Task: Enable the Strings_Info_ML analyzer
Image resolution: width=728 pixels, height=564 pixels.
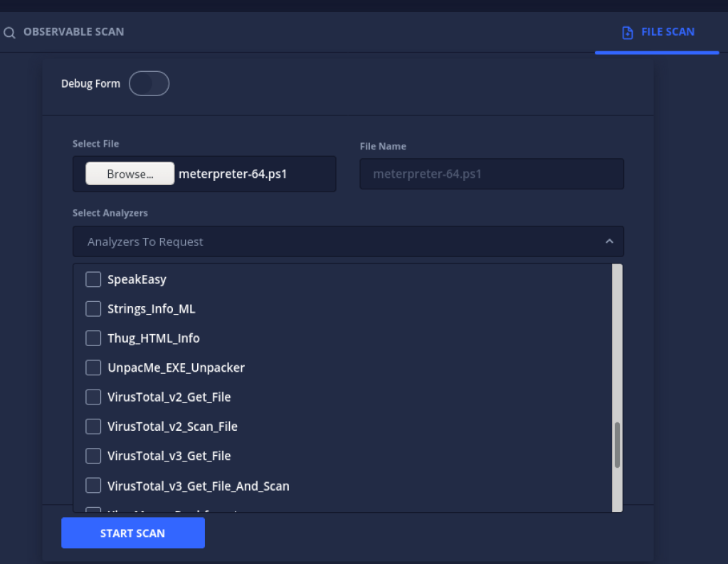Action: pyautogui.click(x=93, y=309)
